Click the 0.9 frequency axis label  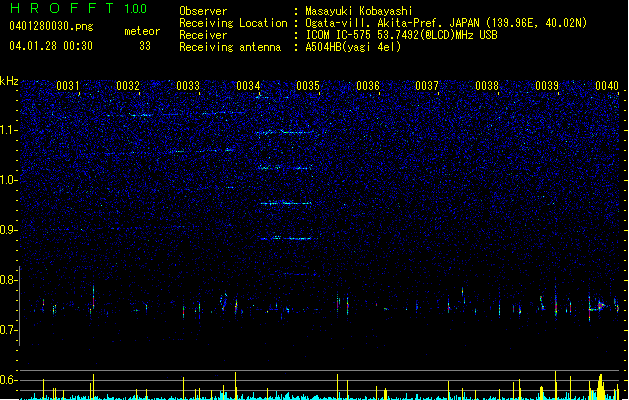pos(9,230)
